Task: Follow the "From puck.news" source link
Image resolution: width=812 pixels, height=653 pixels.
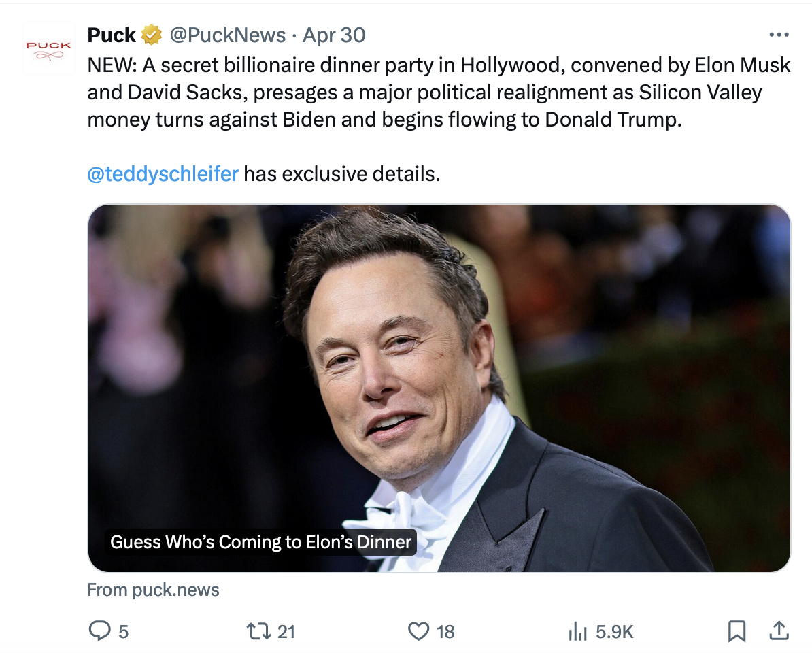Action: 153,590
